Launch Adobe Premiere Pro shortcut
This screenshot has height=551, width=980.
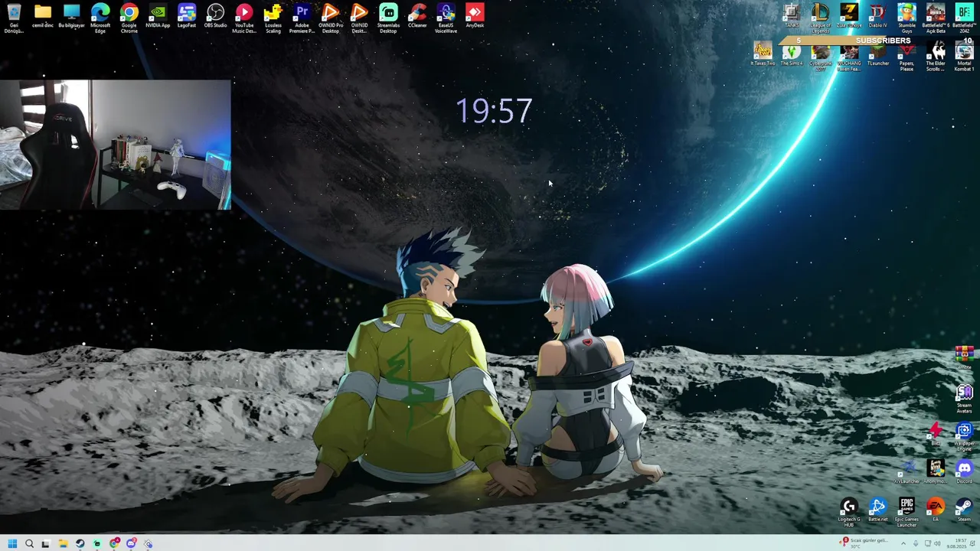(302, 18)
